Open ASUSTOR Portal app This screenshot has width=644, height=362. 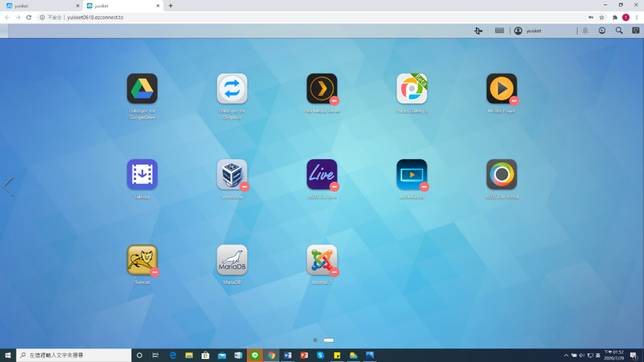(x=501, y=175)
